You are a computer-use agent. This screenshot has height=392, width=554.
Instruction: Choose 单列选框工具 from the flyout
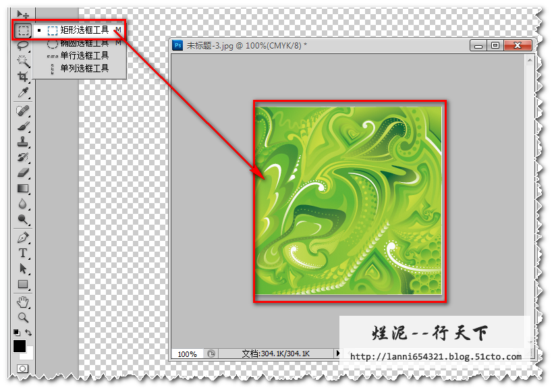coord(84,67)
